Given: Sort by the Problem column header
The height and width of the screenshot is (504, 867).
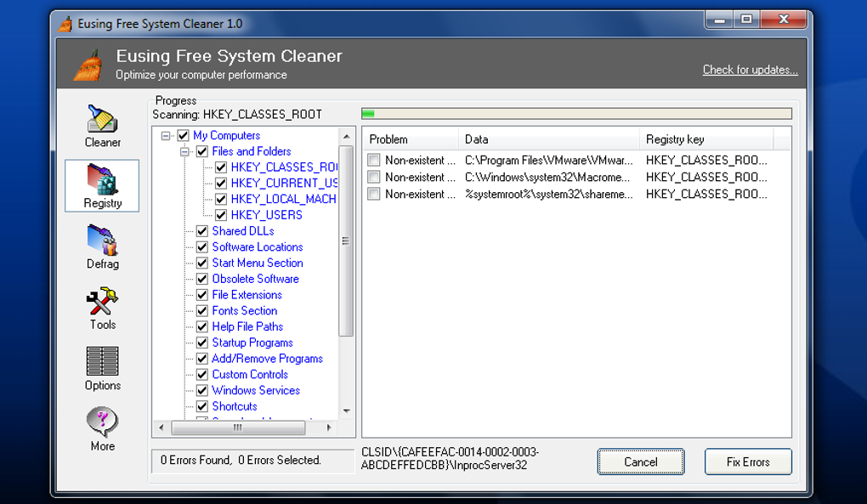Looking at the screenshot, I should coord(411,139).
